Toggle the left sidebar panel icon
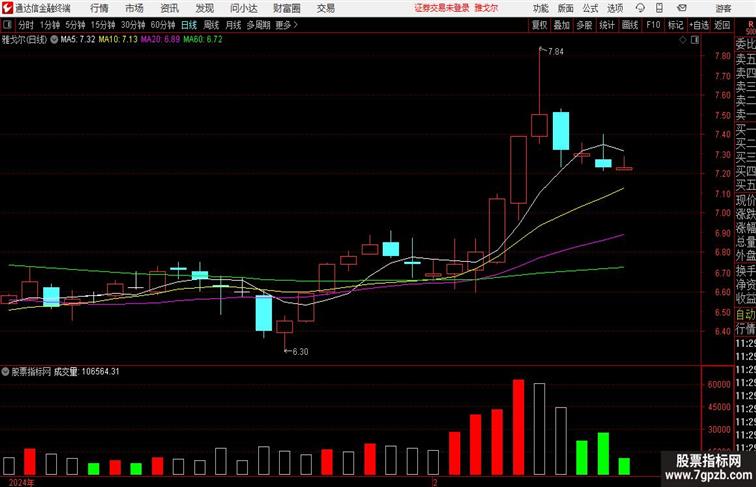The width and height of the screenshot is (756, 487). 7,25
